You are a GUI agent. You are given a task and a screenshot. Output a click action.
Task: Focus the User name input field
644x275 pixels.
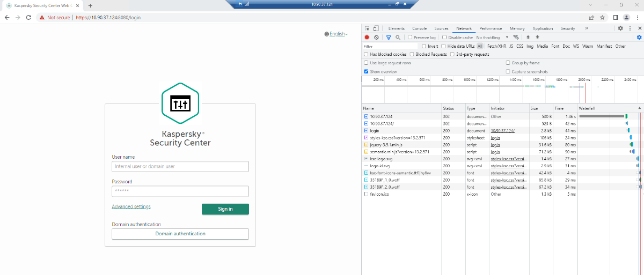180,166
